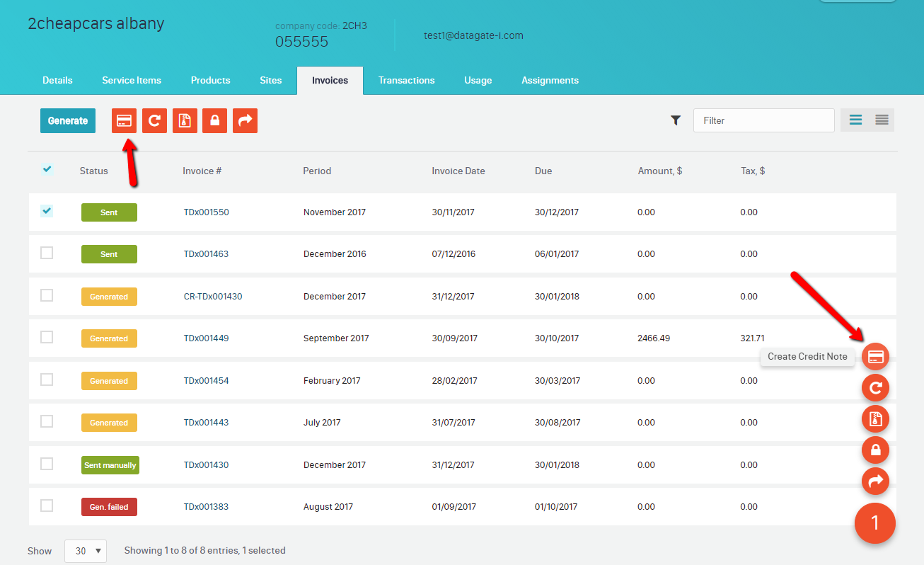Click the regenerate icon in the top toolbar
Screen dimensions: 924x565
pyautogui.click(x=154, y=120)
